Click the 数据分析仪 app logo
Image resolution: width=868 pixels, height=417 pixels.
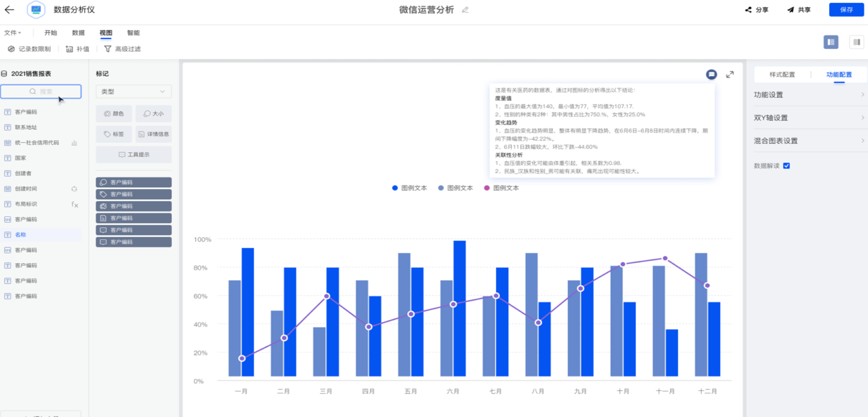pos(36,9)
